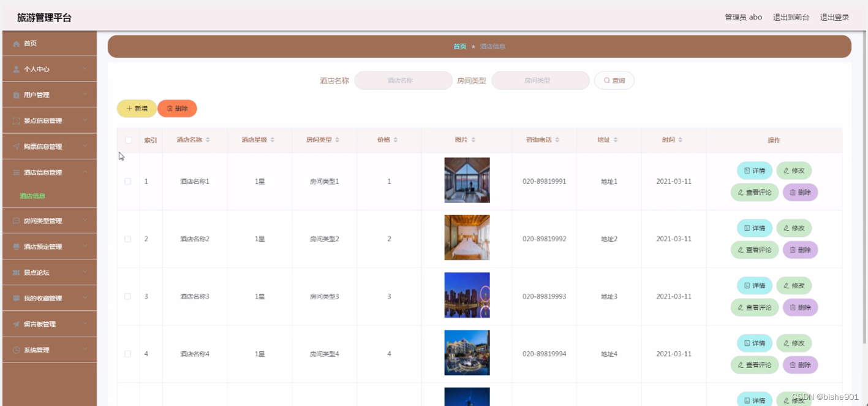Expand 系统管理 with its chevron arrow
Screen dimensions: 868x406
(x=86, y=349)
